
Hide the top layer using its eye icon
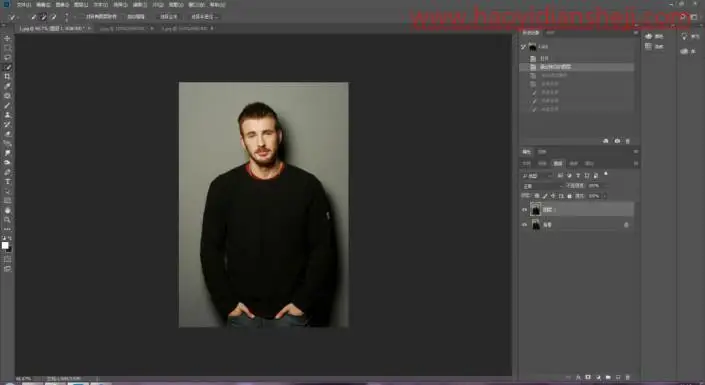(524, 210)
